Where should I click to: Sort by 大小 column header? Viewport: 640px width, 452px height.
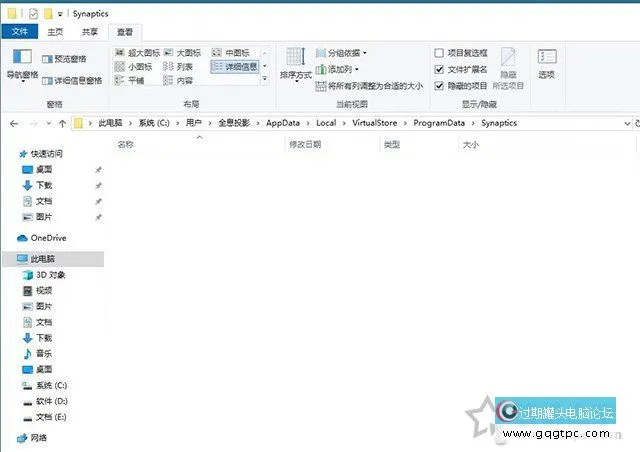pyautogui.click(x=470, y=144)
